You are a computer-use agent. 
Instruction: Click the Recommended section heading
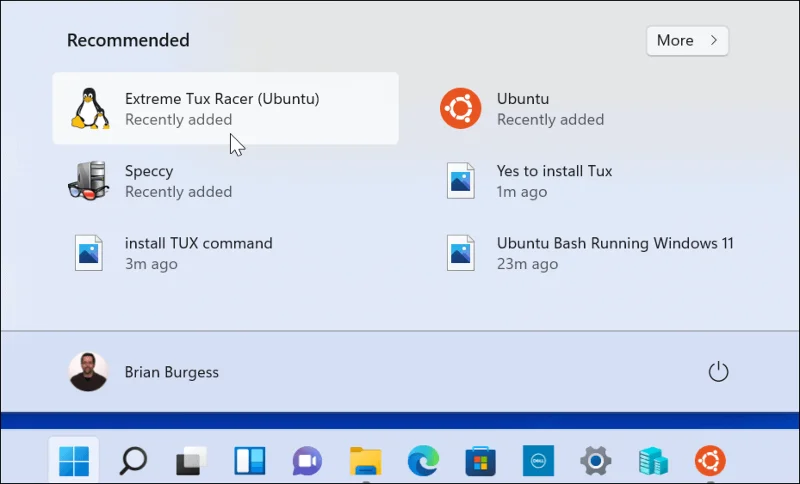coord(128,40)
